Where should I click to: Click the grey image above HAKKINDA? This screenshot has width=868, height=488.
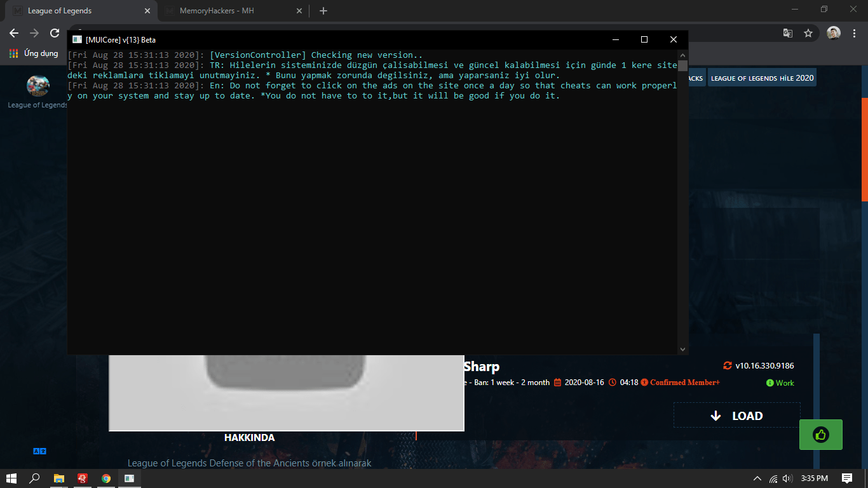click(x=287, y=393)
